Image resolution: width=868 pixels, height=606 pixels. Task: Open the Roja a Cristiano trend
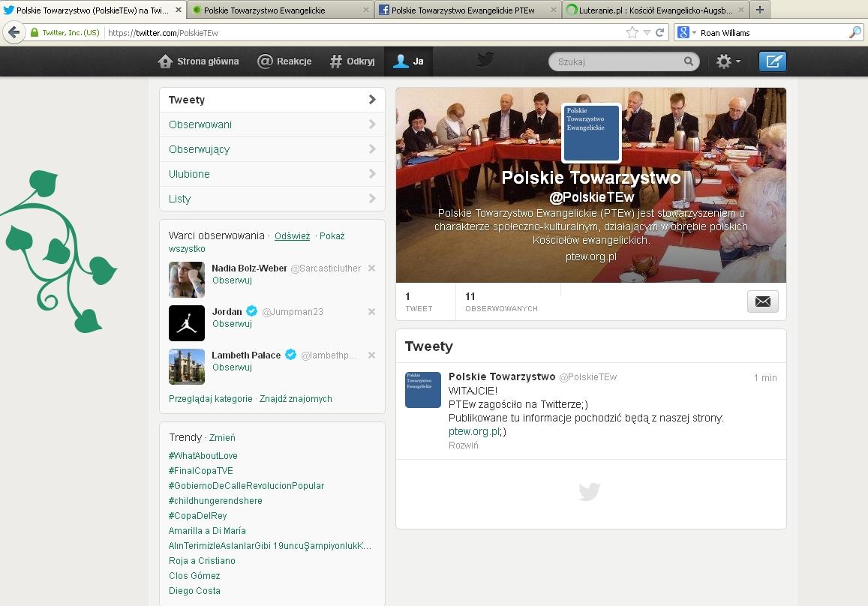pos(202,560)
